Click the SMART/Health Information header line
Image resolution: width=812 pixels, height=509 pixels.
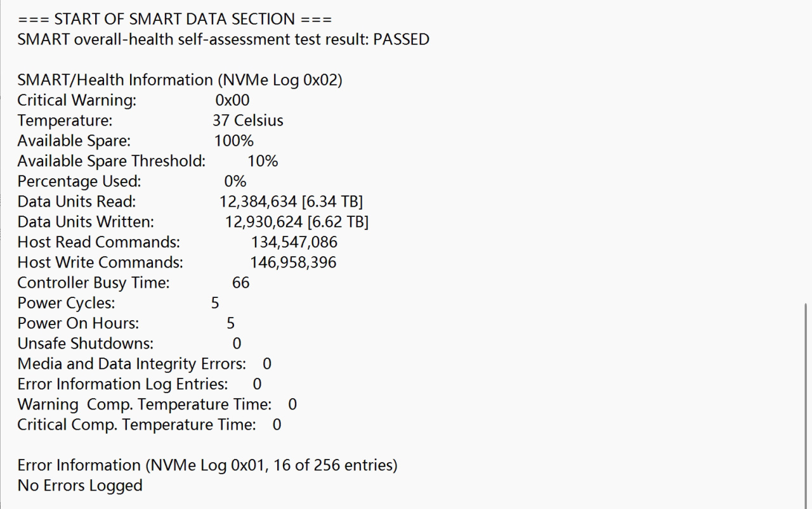pos(180,80)
